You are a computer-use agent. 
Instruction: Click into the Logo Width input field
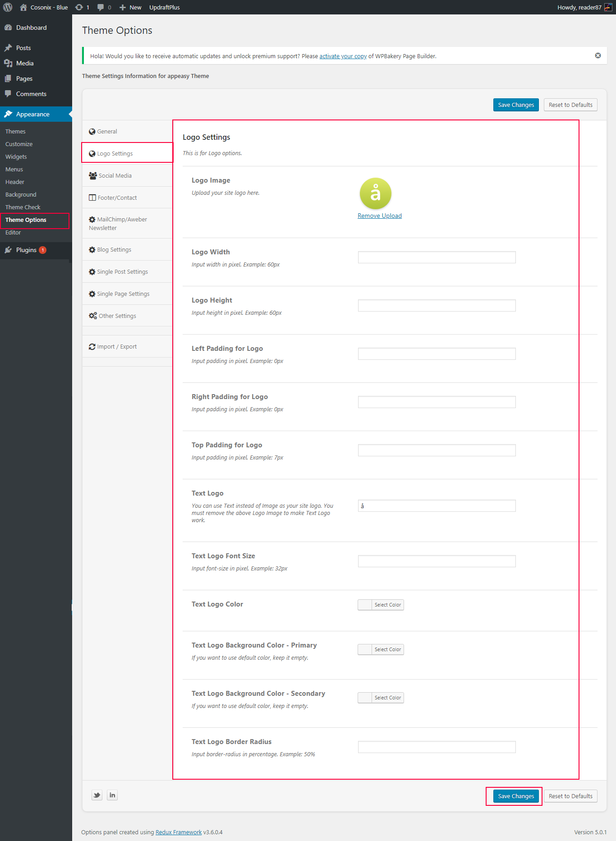point(437,257)
